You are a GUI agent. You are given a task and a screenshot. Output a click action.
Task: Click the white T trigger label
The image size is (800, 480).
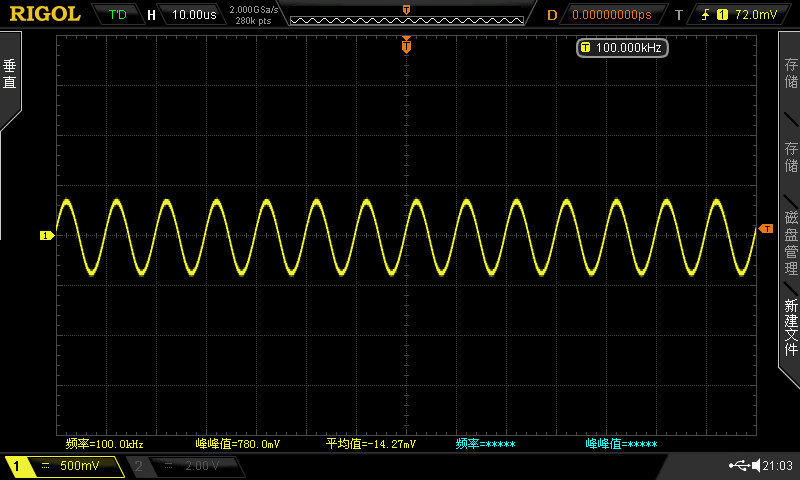click(x=679, y=15)
